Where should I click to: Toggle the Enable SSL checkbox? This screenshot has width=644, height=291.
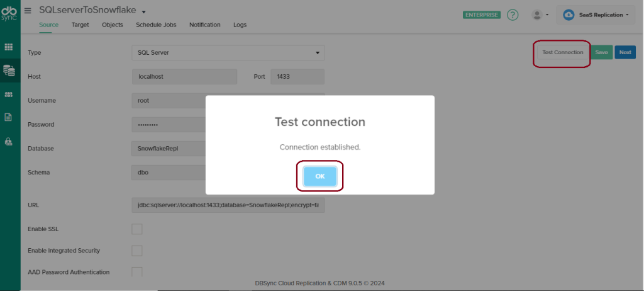137,229
